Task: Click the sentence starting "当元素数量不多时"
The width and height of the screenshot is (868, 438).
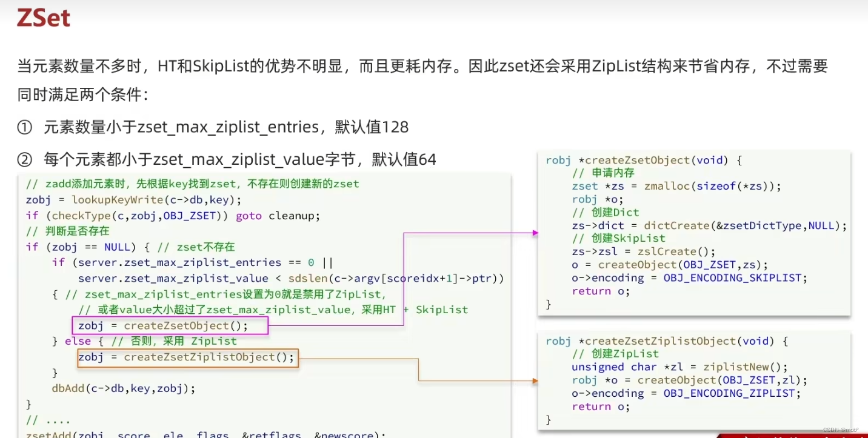Action: (422, 66)
